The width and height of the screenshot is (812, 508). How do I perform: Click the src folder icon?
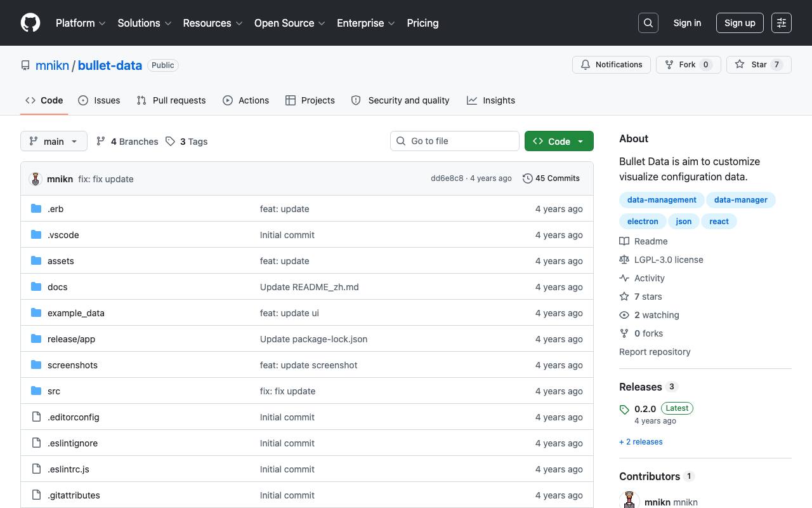point(36,391)
